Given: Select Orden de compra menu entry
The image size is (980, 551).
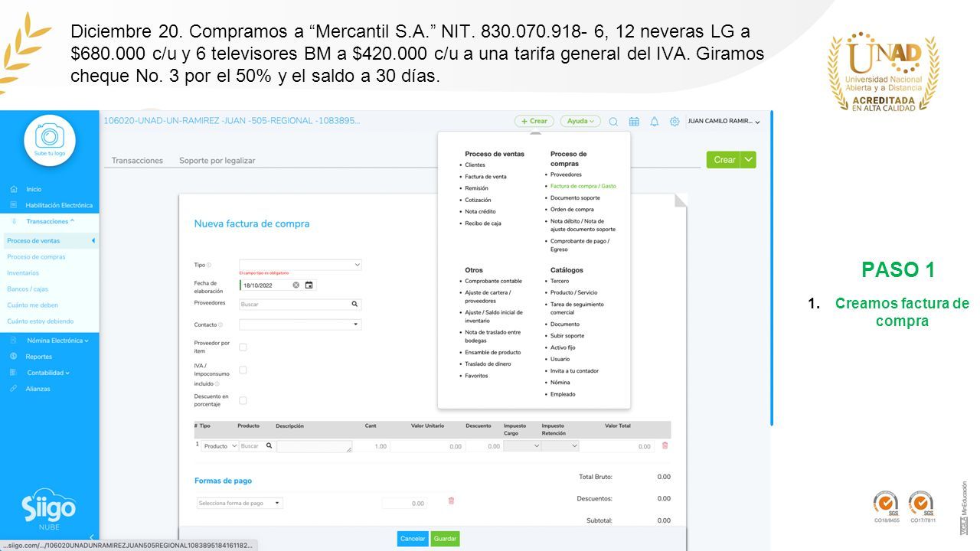Looking at the screenshot, I should [572, 209].
